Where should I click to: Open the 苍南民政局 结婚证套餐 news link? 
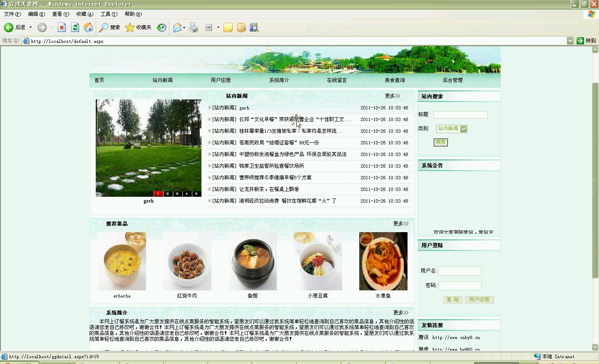(x=279, y=143)
